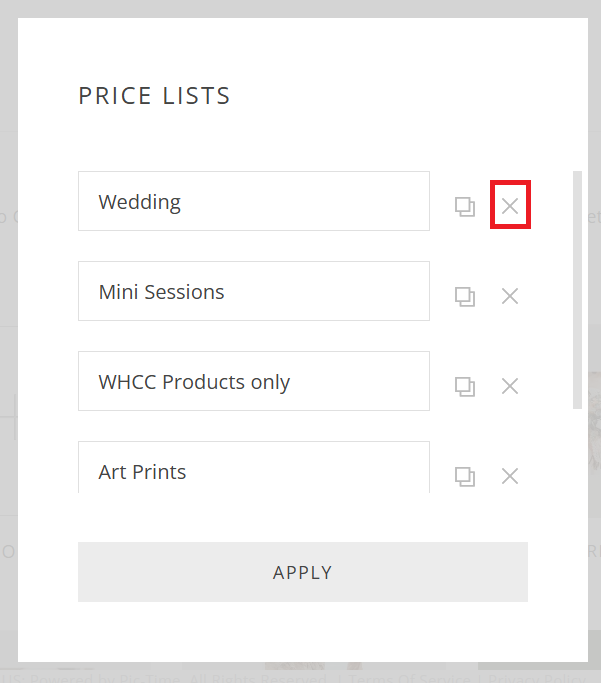Click into the Mini Sessions name field
Screen dimensions: 601x683
(254, 291)
